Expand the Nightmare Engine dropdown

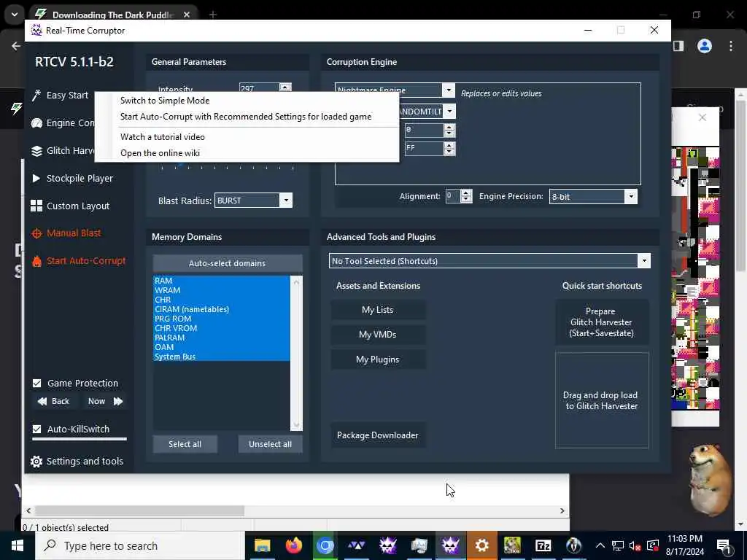[449, 90]
